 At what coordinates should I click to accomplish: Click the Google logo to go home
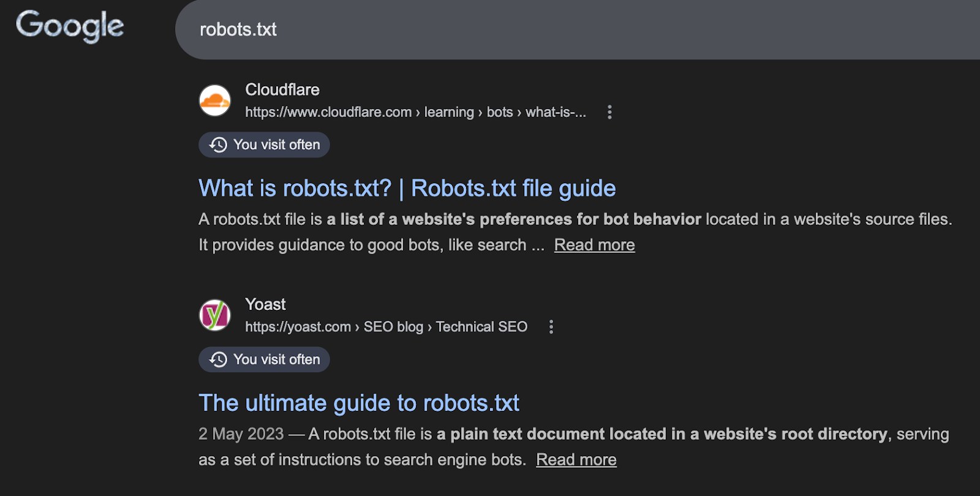coord(69,26)
